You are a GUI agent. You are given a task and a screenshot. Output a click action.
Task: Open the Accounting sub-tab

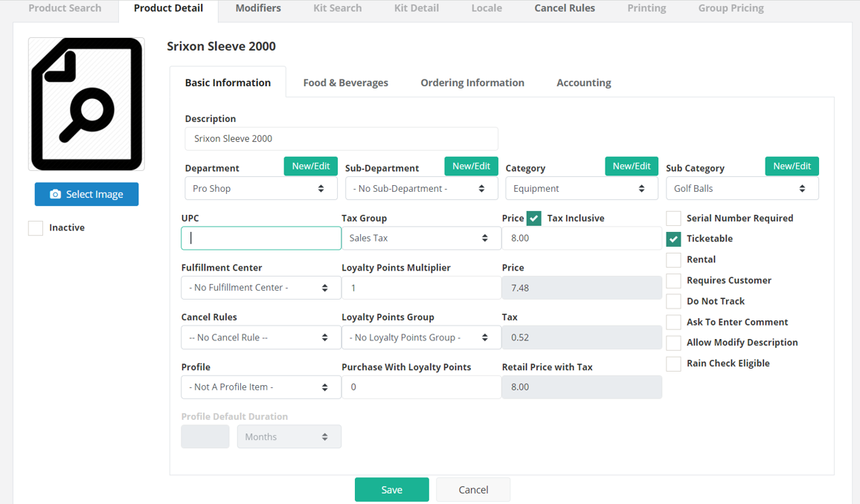point(583,83)
